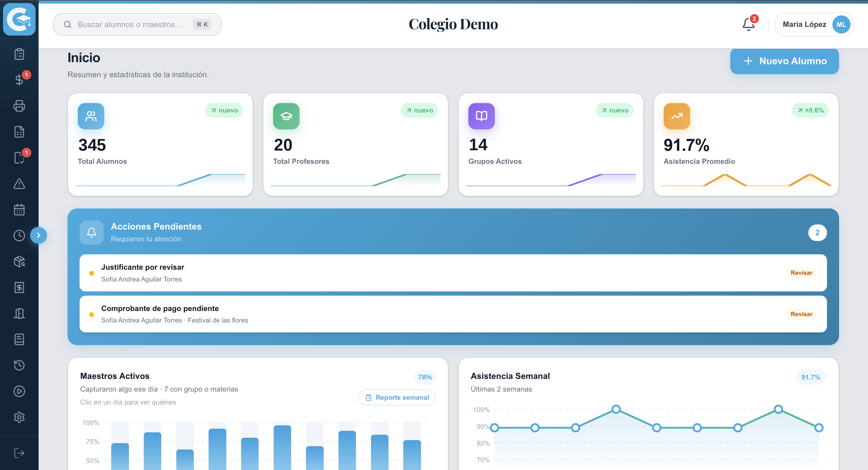Focus the Buscar alumnos o maestros search field
The width and height of the screenshot is (868, 470).
[x=137, y=24]
